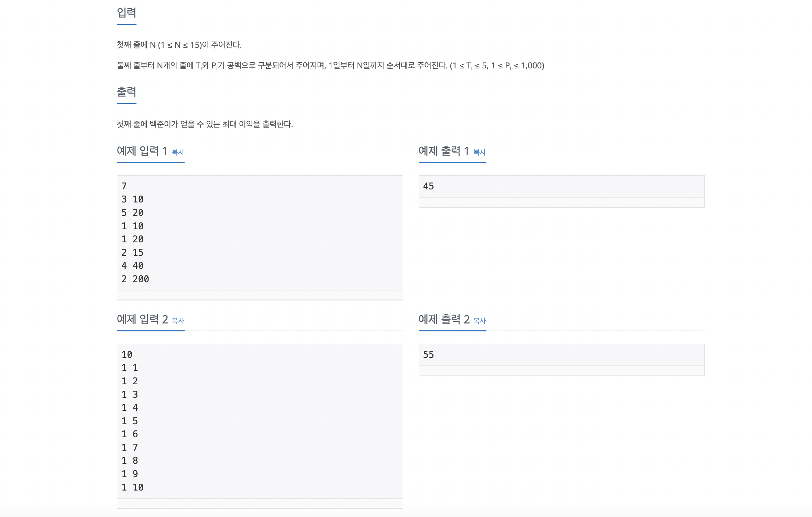Copy sample input 2 via 복사 link
This screenshot has height=517, width=812.
178,320
